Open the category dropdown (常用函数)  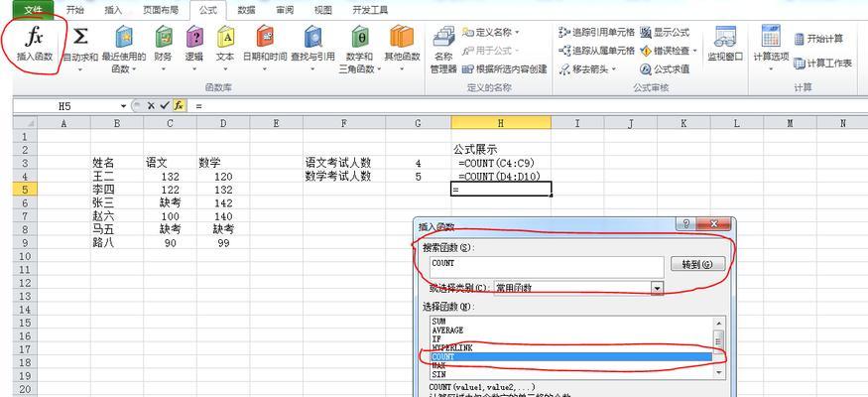pos(657,288)
